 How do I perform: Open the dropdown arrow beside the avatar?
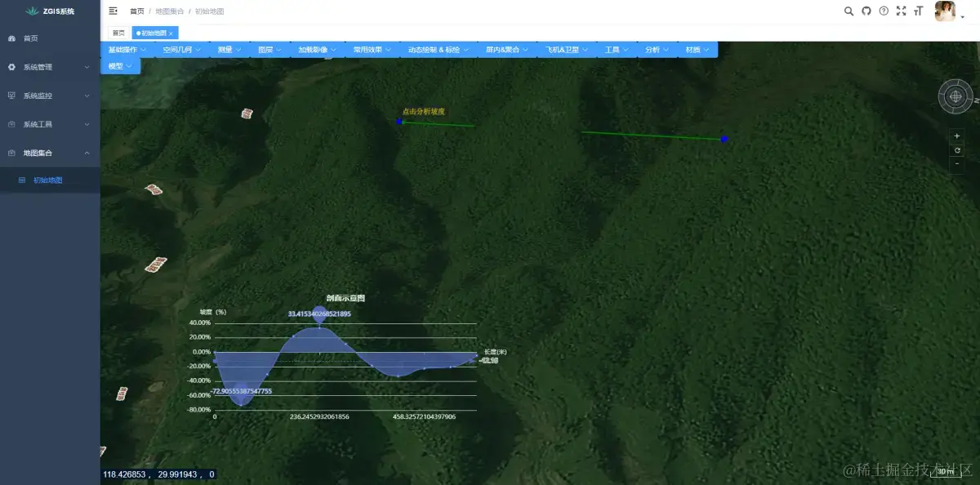pos(964,17)
